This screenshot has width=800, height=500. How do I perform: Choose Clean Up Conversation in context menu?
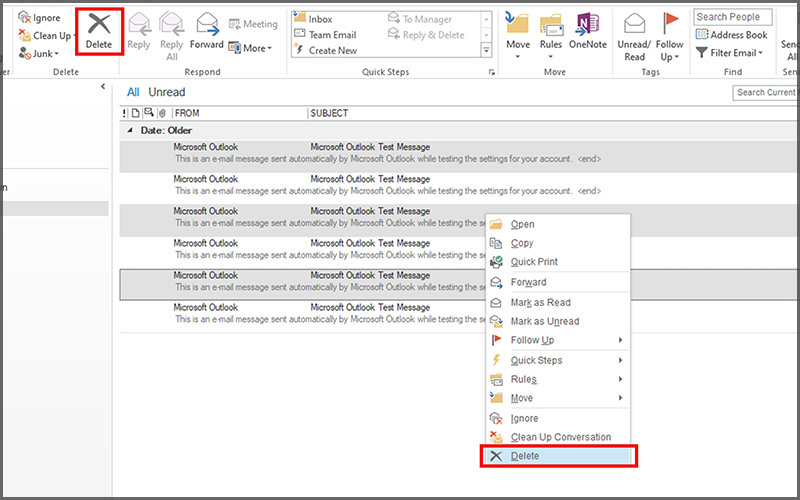[558, 437]
